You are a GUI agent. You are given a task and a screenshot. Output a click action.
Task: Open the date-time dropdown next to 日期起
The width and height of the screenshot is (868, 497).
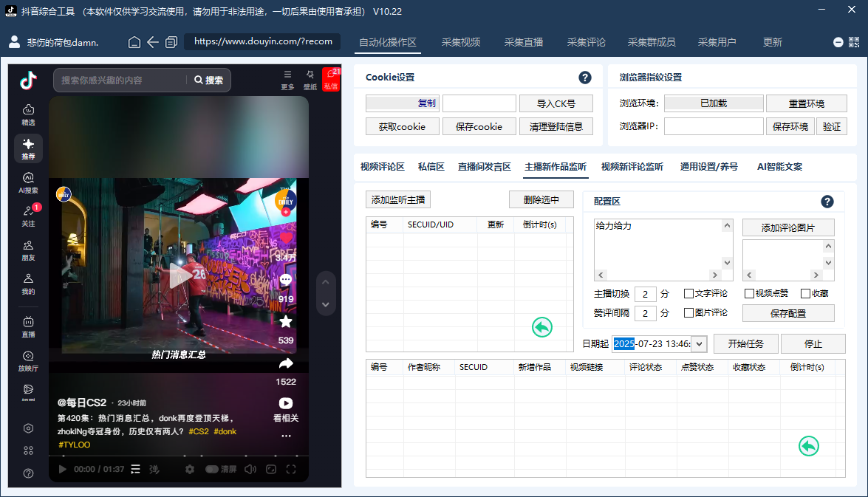697,343
